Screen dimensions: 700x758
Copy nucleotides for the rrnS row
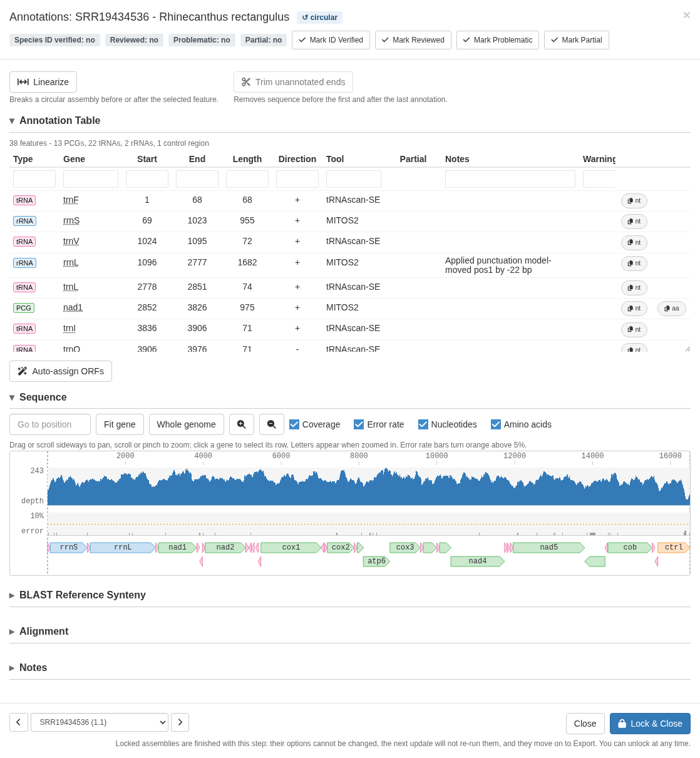pos(634,222)
